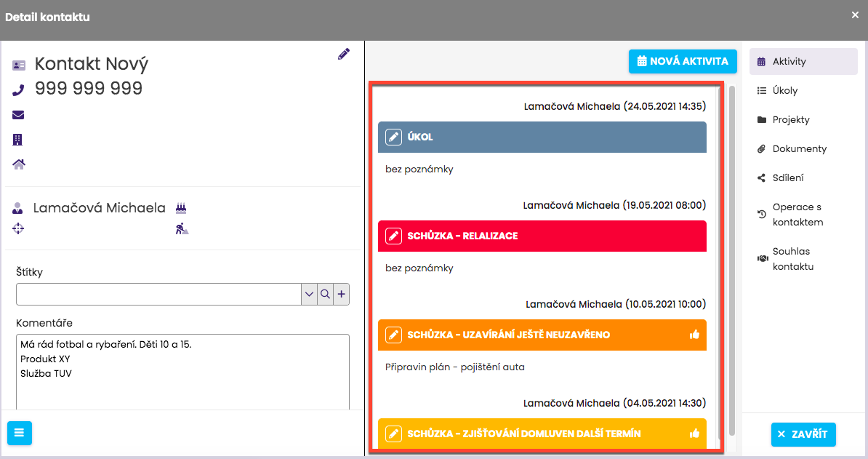Show the Dokumenty section
The image size is (868, 459).
(x=799, y=149)
